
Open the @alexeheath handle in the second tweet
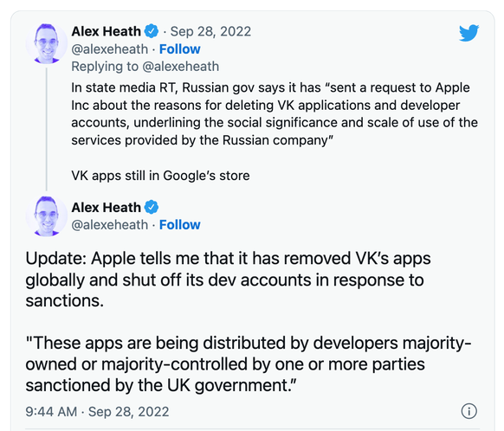(x=110, y=225)
